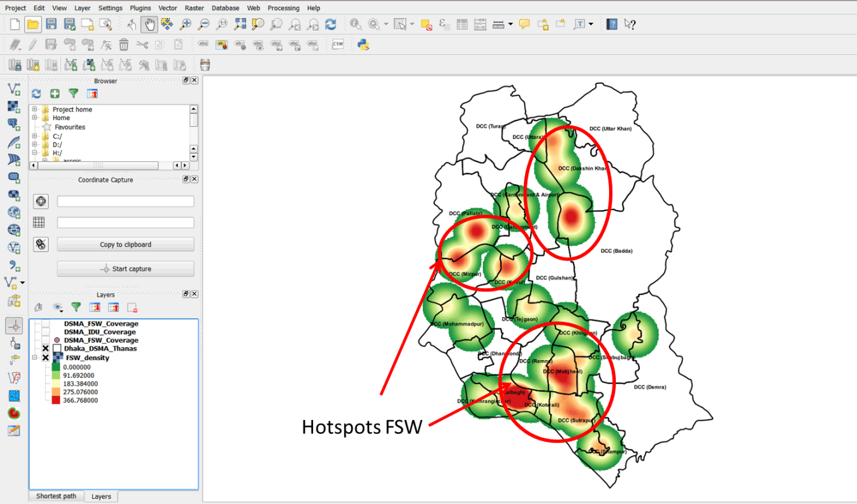
Task: Click the scissors Cut Features icon
Action: coord(142,44)
